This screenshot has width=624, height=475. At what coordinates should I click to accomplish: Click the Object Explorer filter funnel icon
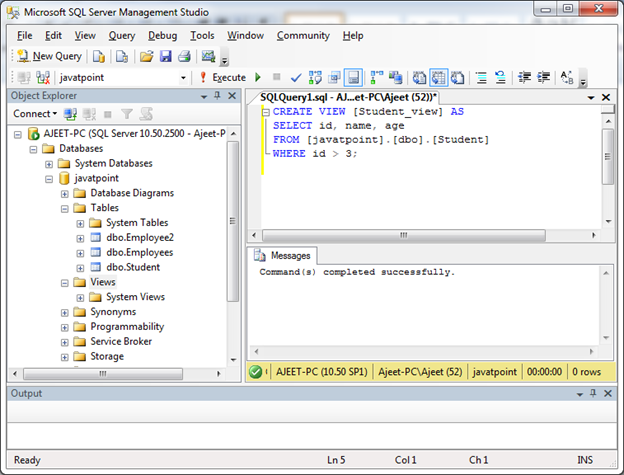pos(127,114)
